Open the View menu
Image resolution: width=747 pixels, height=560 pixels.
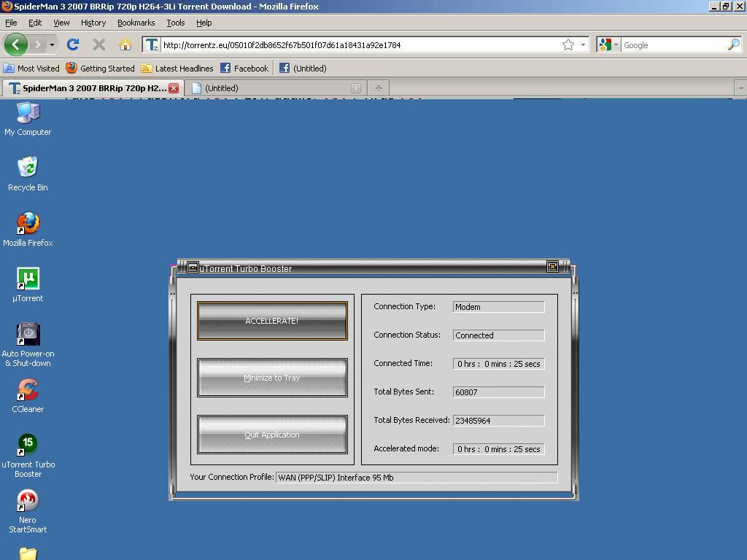(61, 23)
